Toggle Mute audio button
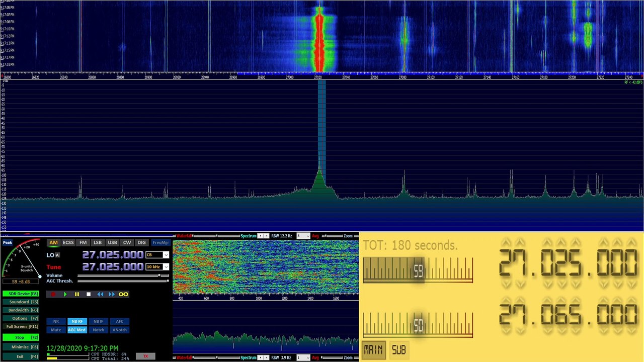644x362 pixels. (x=56, y=330)
